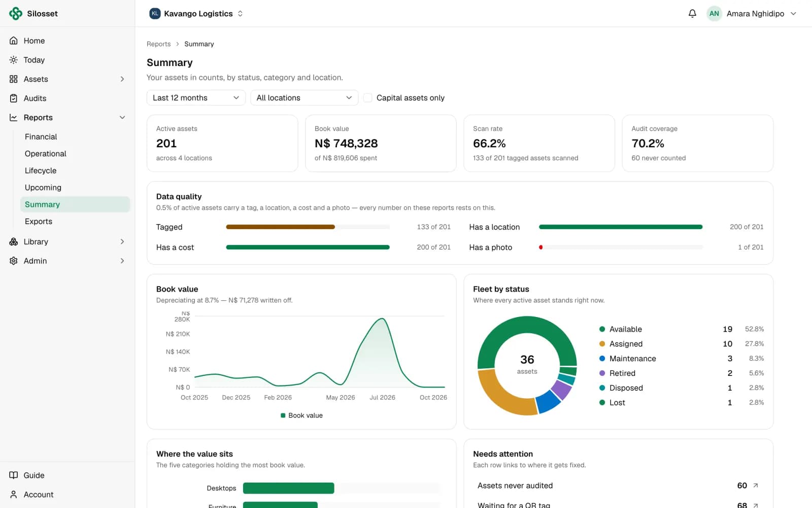Screen dimensions: 812x508
Task: Expand the Assets menu chevron
Action: 122,79
